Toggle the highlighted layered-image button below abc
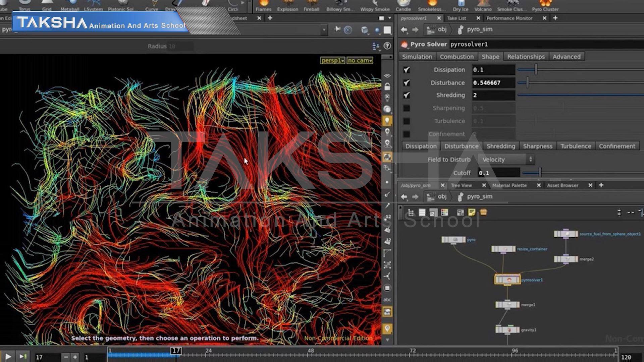Screen dimensions: 644x362 [x=387, y=312]
